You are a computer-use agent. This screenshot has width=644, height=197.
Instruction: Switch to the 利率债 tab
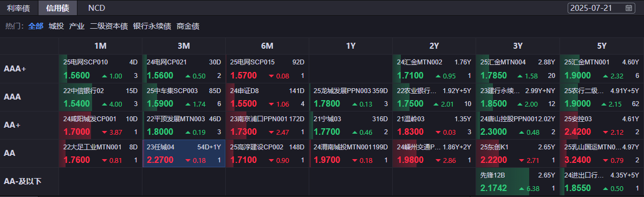(x=18, y=8)
